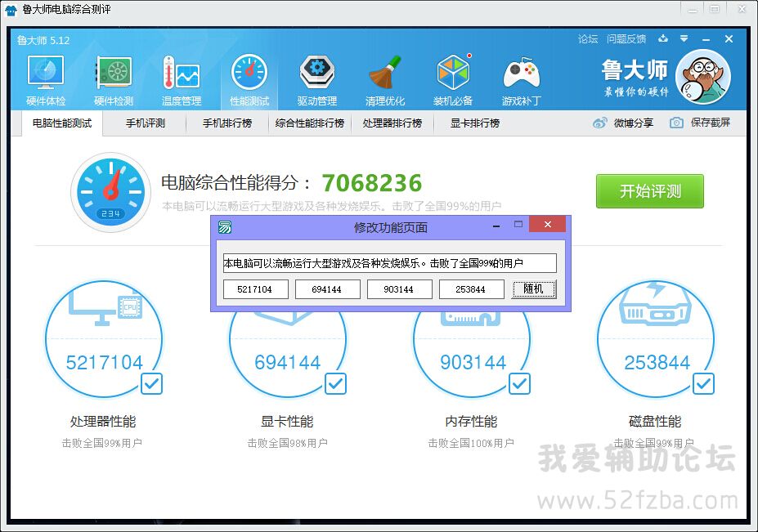
Task: Switch to the 手机评测 tab
Action: (145, 123)
